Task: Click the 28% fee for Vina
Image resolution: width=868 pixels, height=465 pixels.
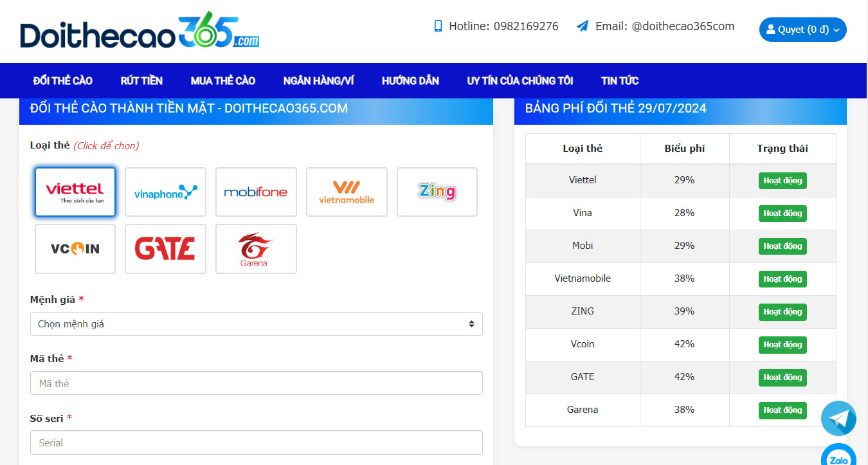Action: pos(684,213)
